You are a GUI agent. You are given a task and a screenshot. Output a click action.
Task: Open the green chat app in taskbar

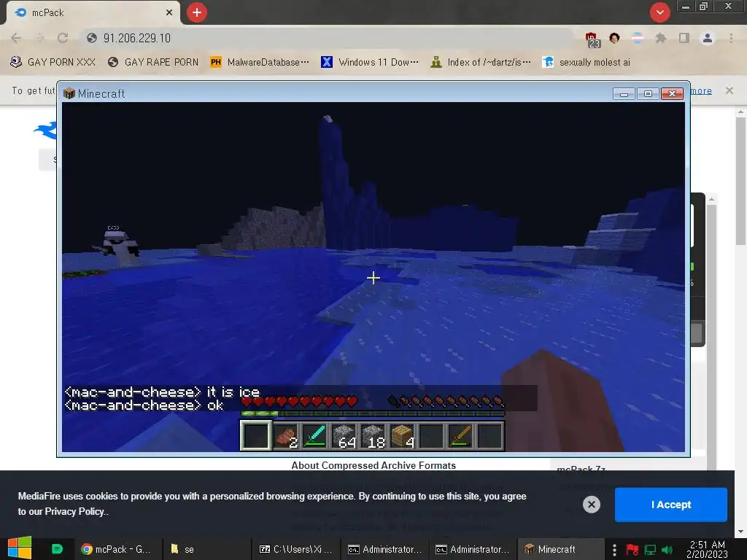click(x=57, y=549)
